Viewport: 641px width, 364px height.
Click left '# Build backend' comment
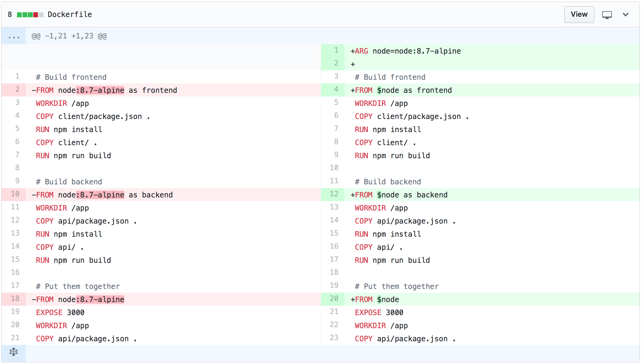click(69, 182)
